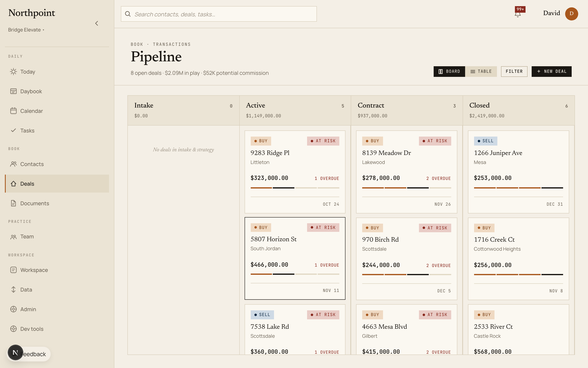Click the Daybook icon in sidebar
Viewport: 588px width, 368px height.
coord(13,91)
